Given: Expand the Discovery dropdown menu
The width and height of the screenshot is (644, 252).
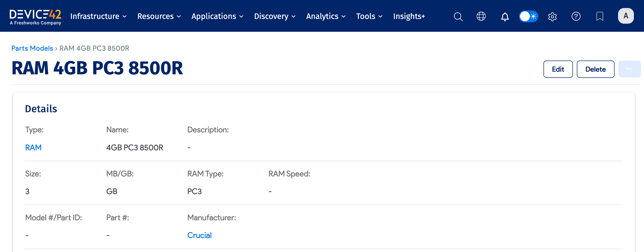Looking at the screenshot, I should [x=275, y=16].
